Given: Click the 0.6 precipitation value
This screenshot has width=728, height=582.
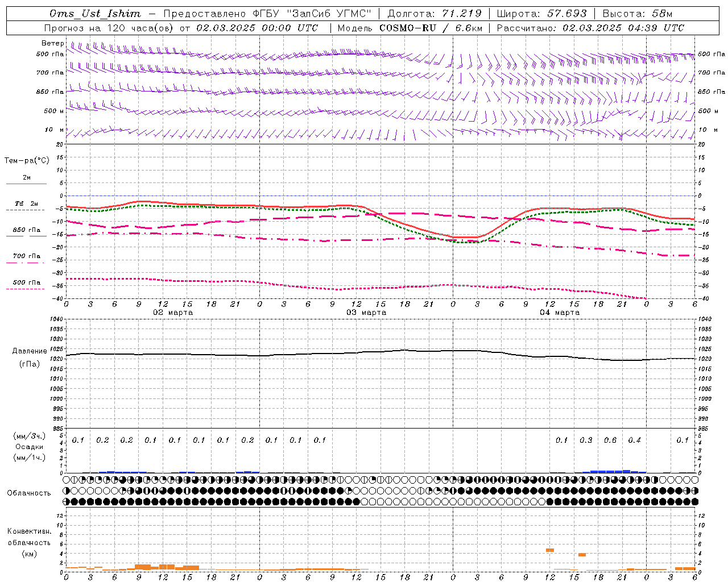Looking at the screenshot, I should (x=610, y=440).
